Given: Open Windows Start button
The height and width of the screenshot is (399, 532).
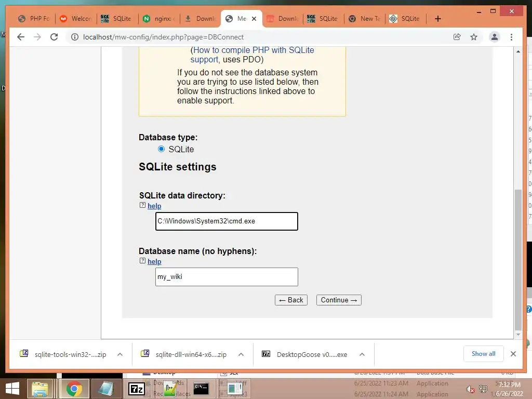Looking at the screenshot, I should (12, 389).
